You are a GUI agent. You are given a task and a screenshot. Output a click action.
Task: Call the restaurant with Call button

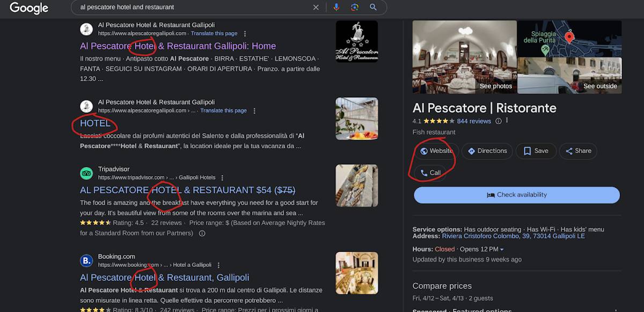tap(430, 173)
